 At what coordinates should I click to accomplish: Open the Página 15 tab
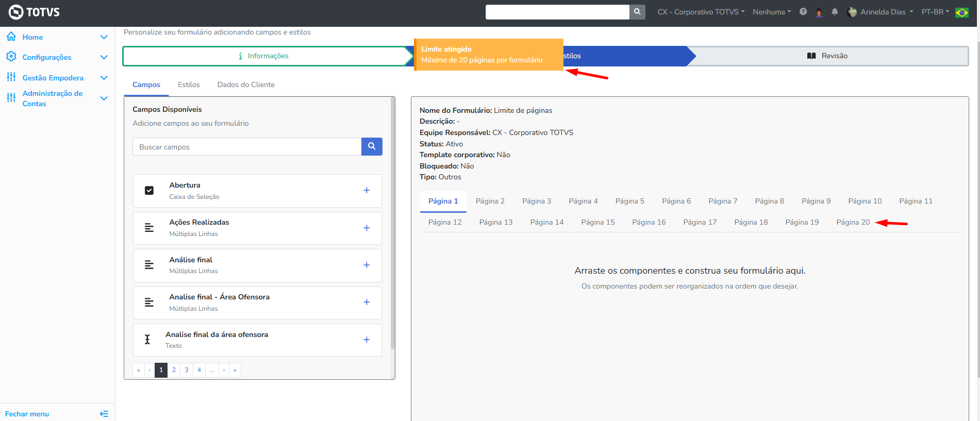(598, 222)
